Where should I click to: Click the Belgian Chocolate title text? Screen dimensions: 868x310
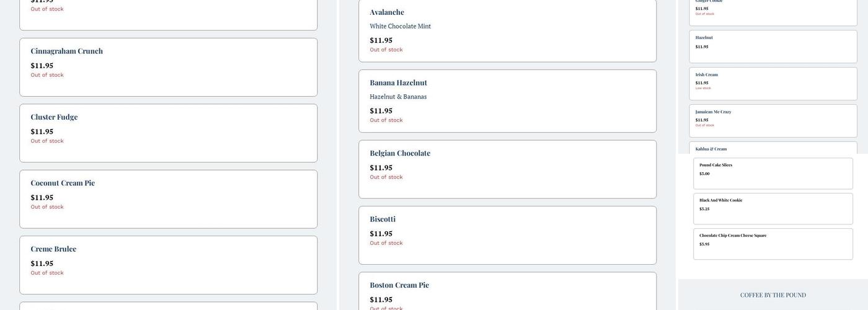point(400,153)
